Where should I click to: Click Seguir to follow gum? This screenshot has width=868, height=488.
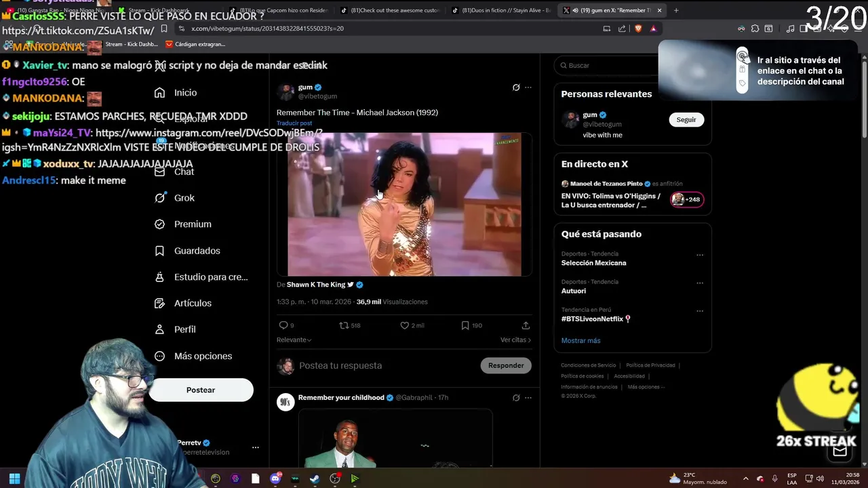point(686,120)
